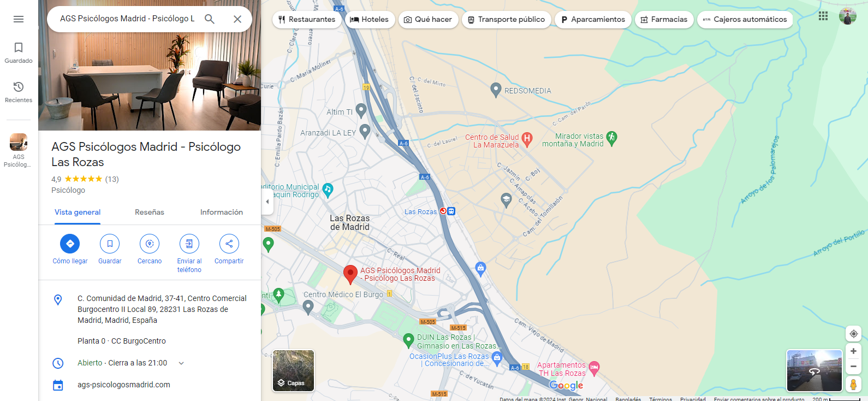Filter map by Farmacias
Viewport: 868px width, 401px height.
point(664,20)
